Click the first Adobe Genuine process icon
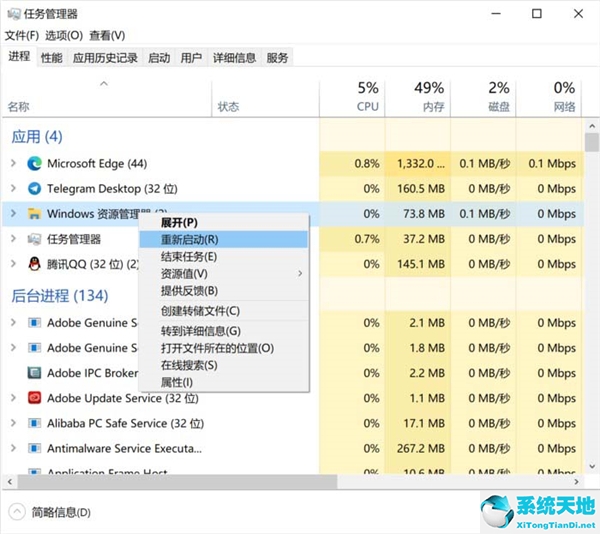 (34, 323)
